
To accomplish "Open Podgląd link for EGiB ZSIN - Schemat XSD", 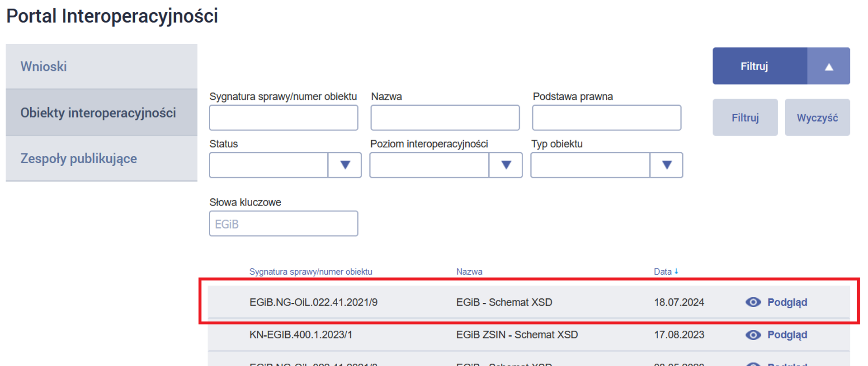I will click(x=787, y=335).
